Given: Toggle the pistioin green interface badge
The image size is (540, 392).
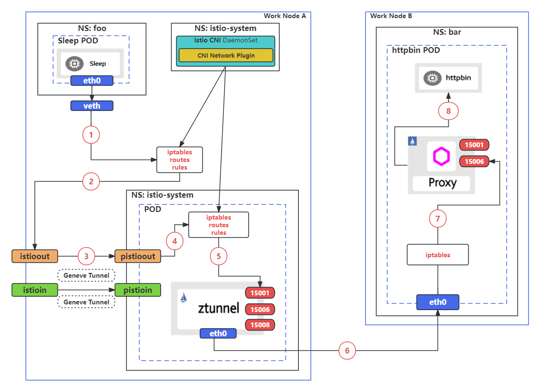Looking at the screenshot, I should point(138,290).
